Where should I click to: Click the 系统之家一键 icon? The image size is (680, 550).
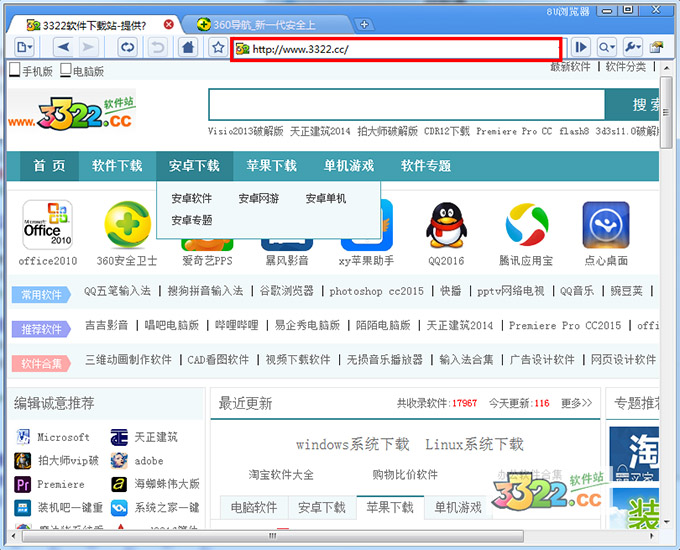coord(119,507)
